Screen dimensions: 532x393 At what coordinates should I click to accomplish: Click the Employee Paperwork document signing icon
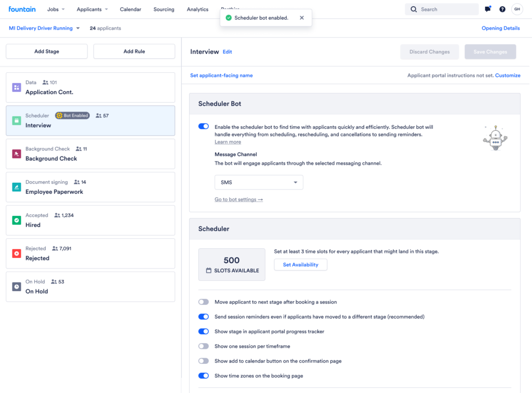tap(17, 187)
